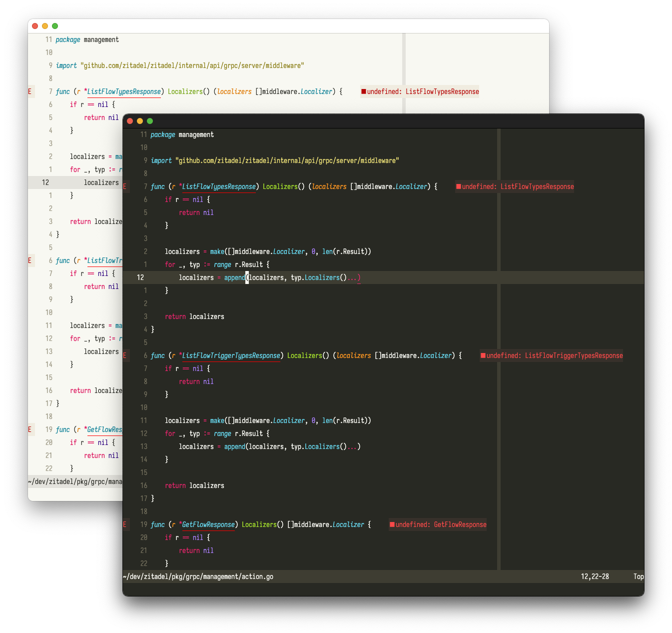Click the E error sign beside ListFlowTriggerTypesResponse in dark window
This screenshot has height=633, width=672.
pos(125,355)
